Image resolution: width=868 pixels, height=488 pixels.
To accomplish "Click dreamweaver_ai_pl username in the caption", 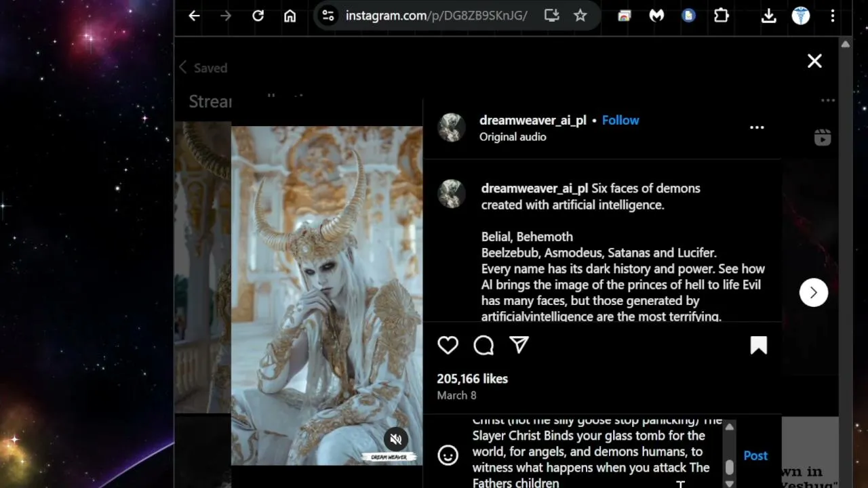I will (534, 188).
